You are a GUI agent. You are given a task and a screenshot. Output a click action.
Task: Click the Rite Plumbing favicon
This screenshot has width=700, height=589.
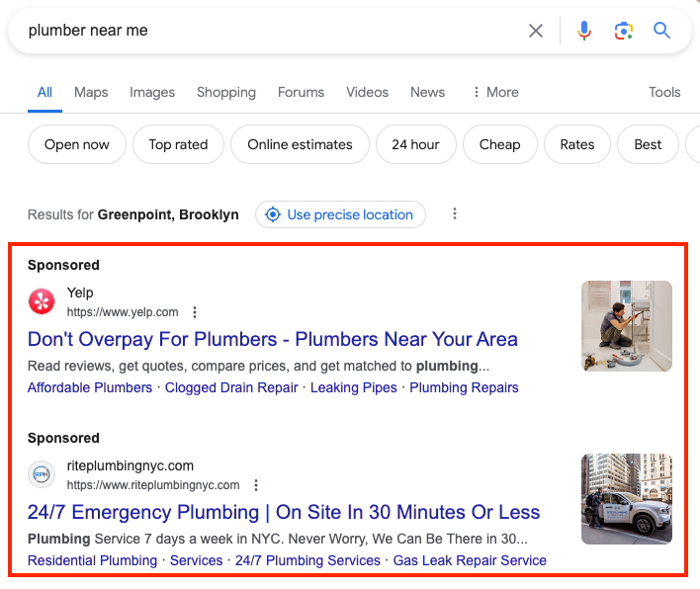[x=42, y=474]
